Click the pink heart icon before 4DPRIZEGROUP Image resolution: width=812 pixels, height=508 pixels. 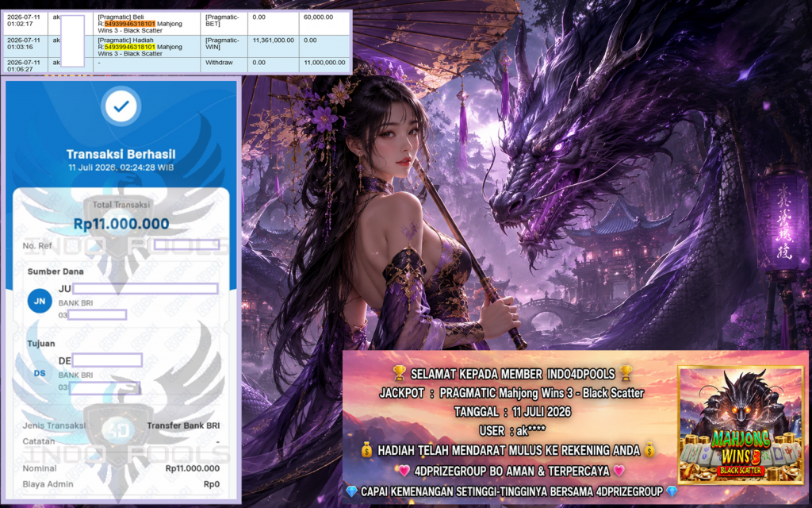(x=404, y=471)
